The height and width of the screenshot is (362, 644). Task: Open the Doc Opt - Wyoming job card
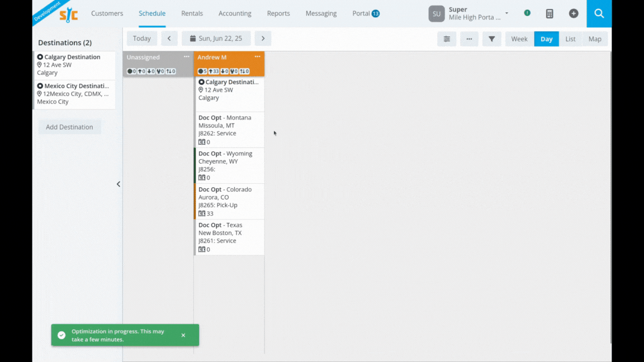229,165
